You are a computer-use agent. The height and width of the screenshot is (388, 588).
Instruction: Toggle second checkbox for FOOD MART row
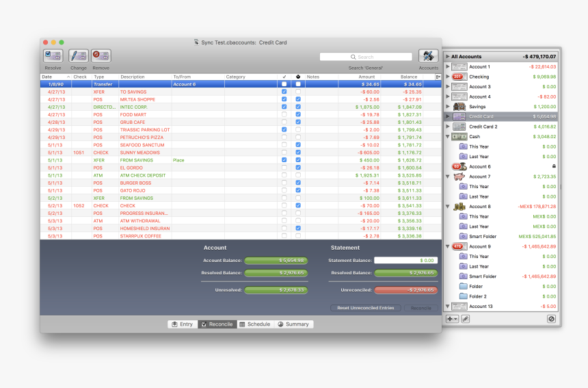tap(298, 114)
